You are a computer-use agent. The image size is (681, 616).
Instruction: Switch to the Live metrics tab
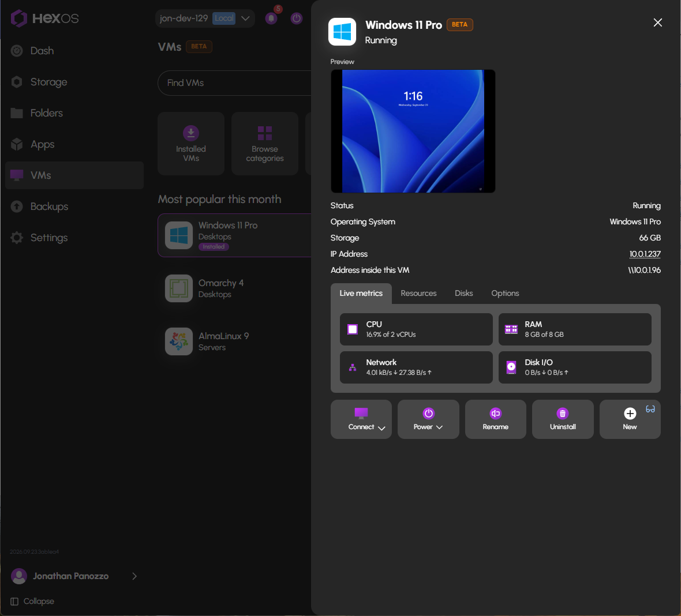(x=361, y=294)
